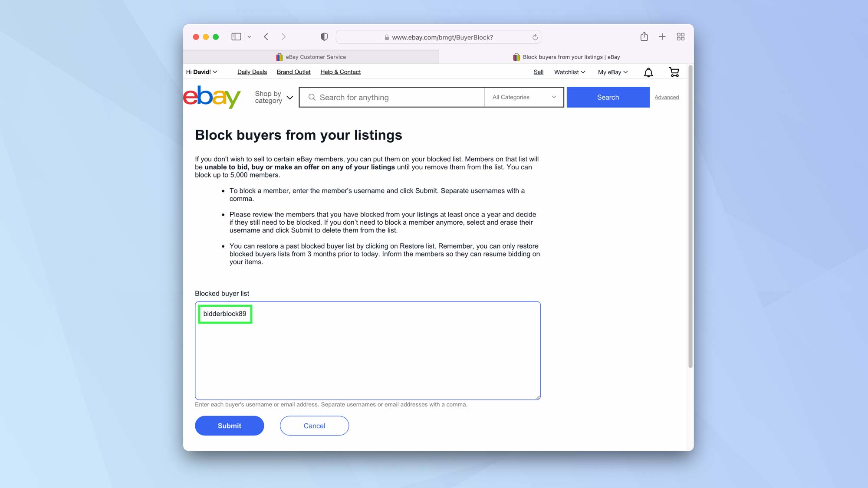Click the browser new tab icon

662,37
